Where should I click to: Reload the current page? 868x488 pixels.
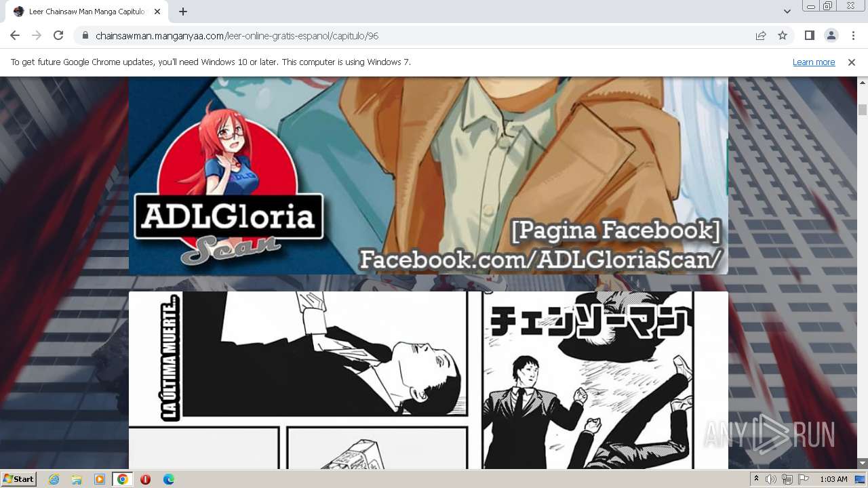pyautogui.click(x=58, y=35)
